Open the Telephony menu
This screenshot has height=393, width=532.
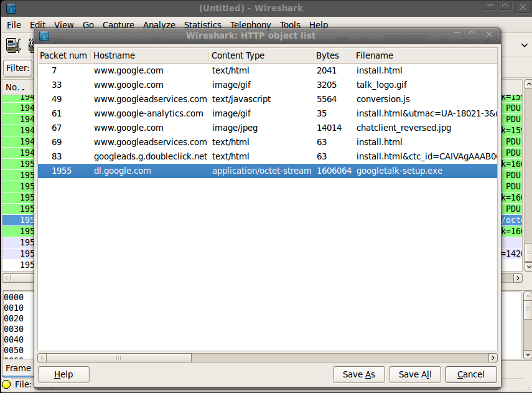(x=250, y=25)
